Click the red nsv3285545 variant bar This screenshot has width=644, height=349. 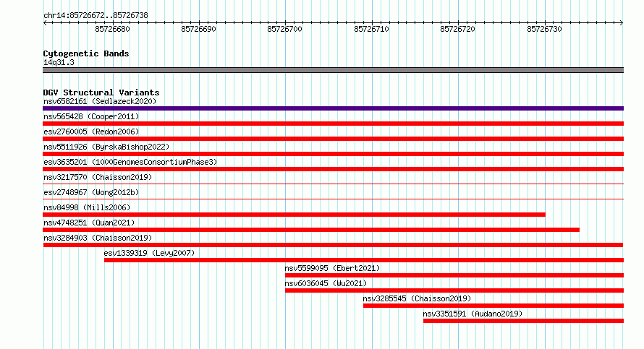493,306
